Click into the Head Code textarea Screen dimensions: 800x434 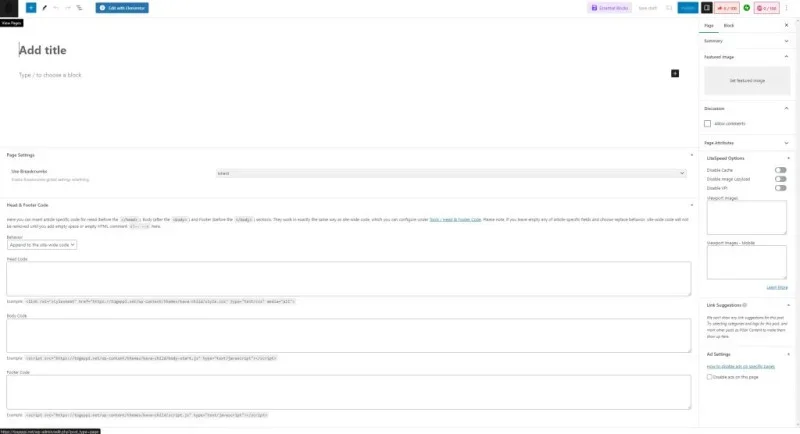coord(348,279)
